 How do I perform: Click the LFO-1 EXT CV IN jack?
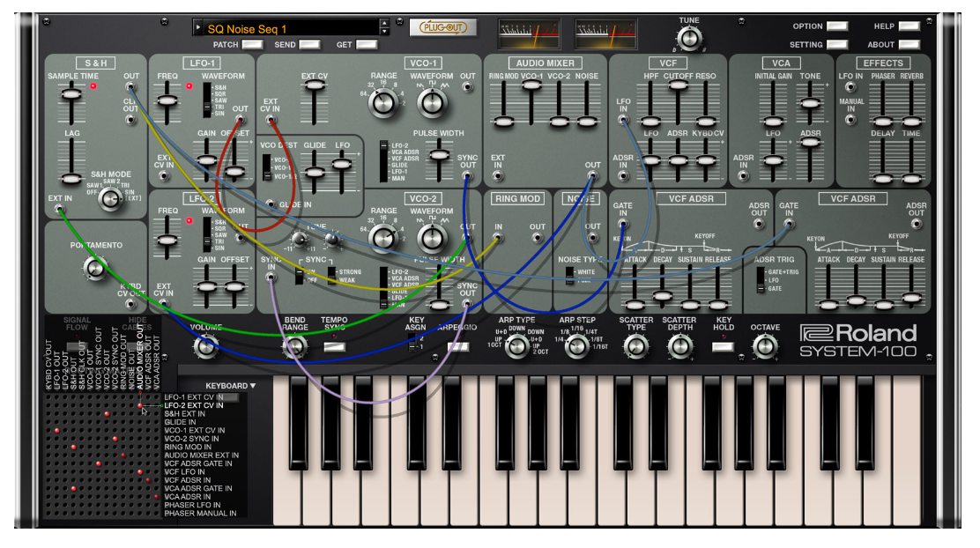[165, 176]
